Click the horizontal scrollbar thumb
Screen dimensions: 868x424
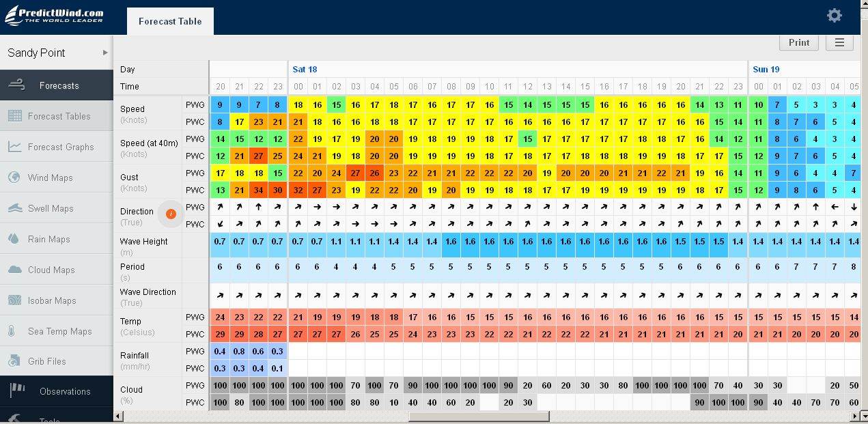pos(478,416)
